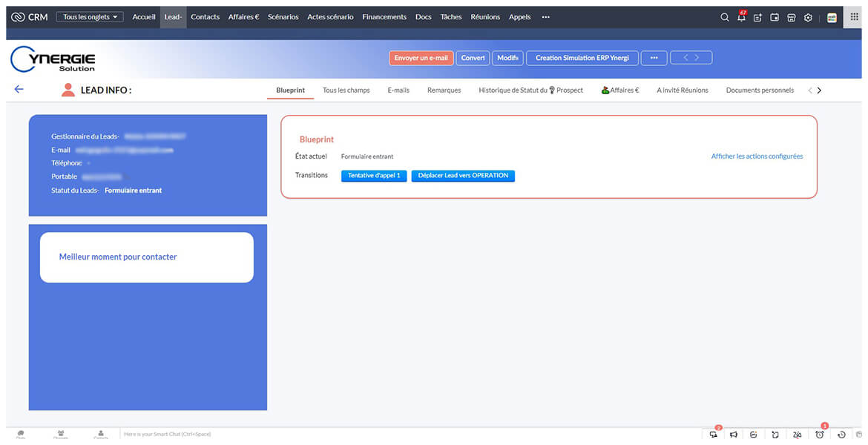The width and height of the screenshot is (868, 445).
Task: Open the recent items history clock icon
Action: (841, 435)
